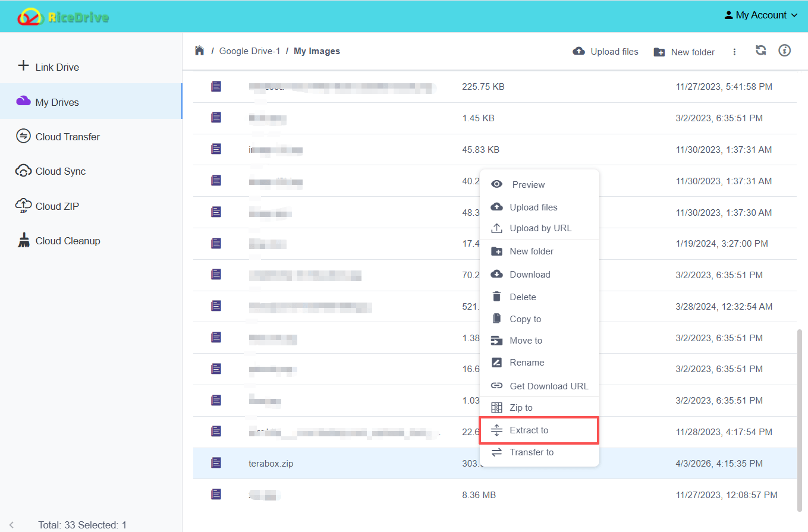Select Zip to in the context menu
The height and width of the screenshot is (532, 808).
coord(521,408)
